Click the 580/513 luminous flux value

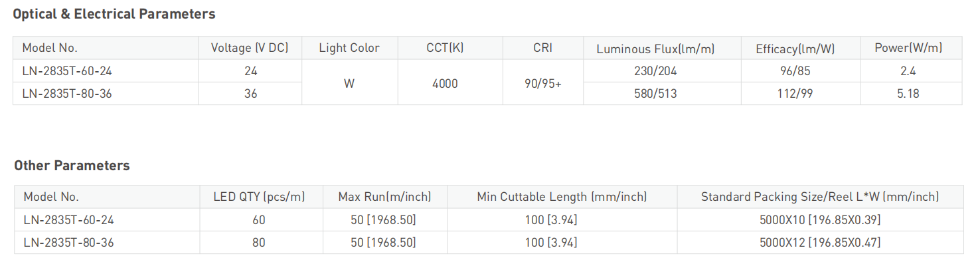[655, 94]
